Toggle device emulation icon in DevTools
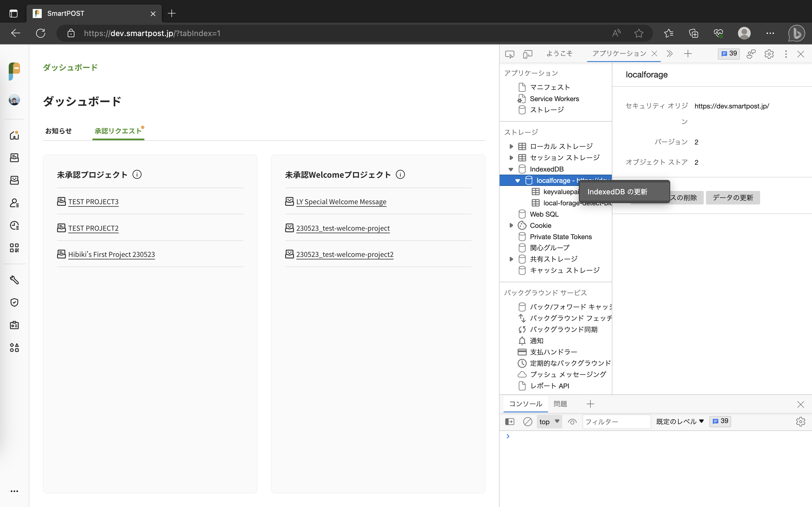The image size is (812, 507). [x=528, y=54]
